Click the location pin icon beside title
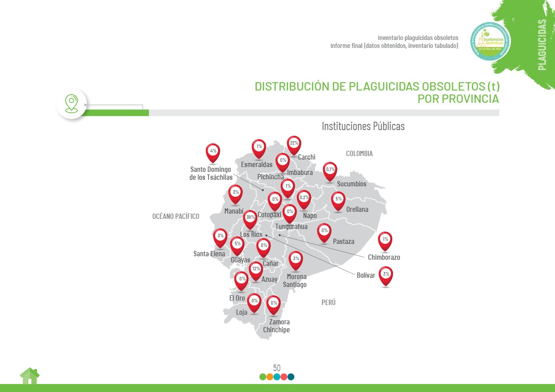The width and height of the screenshot is (555, 392). [x=71, y=104]
